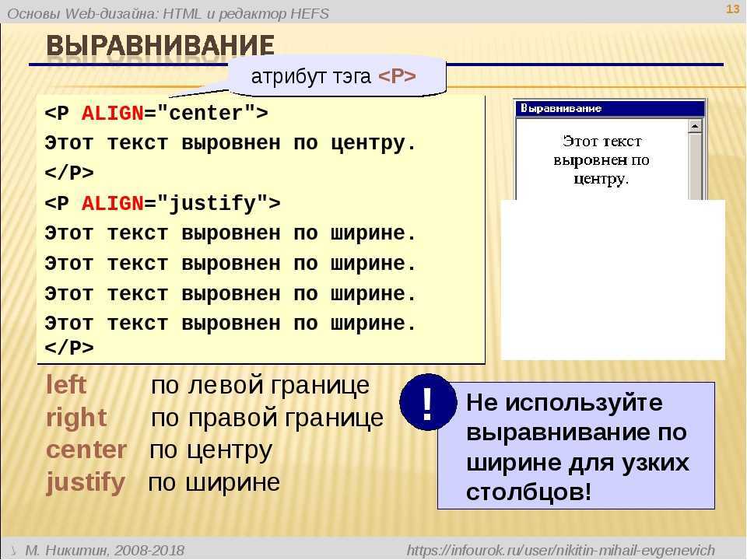Click the description "по ширине" beside justify

pyautogui.click(x=214, y=483)
